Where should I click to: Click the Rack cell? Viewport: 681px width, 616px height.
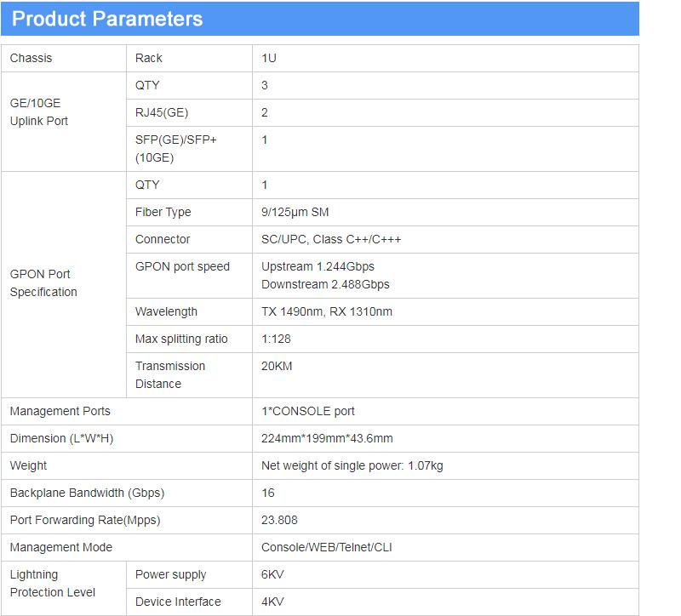(149, 58)
